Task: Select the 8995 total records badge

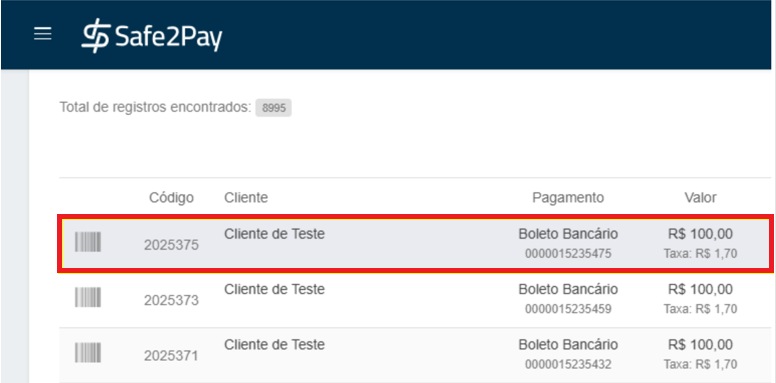Action: tap(274, 108)
